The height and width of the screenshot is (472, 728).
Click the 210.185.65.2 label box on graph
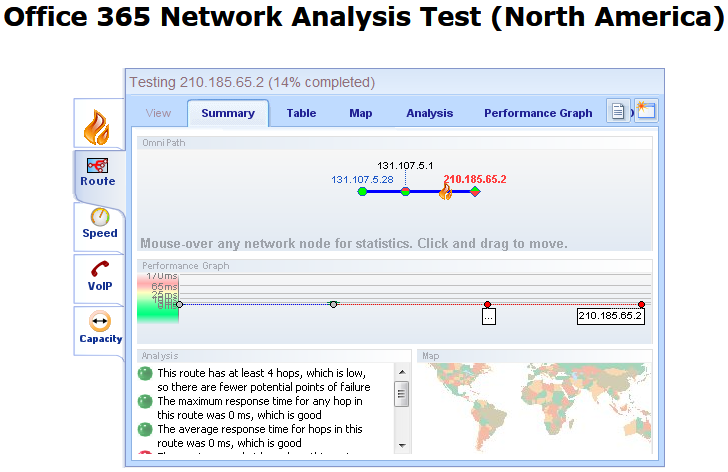click(611, 316)
